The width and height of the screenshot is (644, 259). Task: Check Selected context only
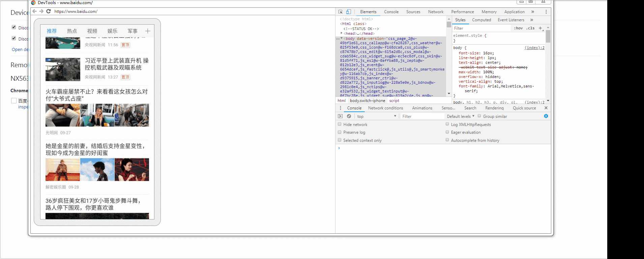pos(340,140)
